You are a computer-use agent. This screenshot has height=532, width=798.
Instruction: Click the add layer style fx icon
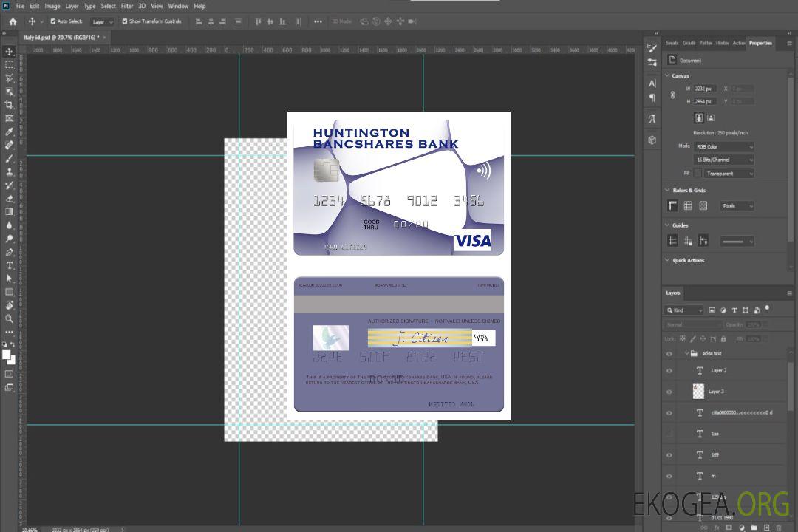pyautogui.click(x=717, y=528)
